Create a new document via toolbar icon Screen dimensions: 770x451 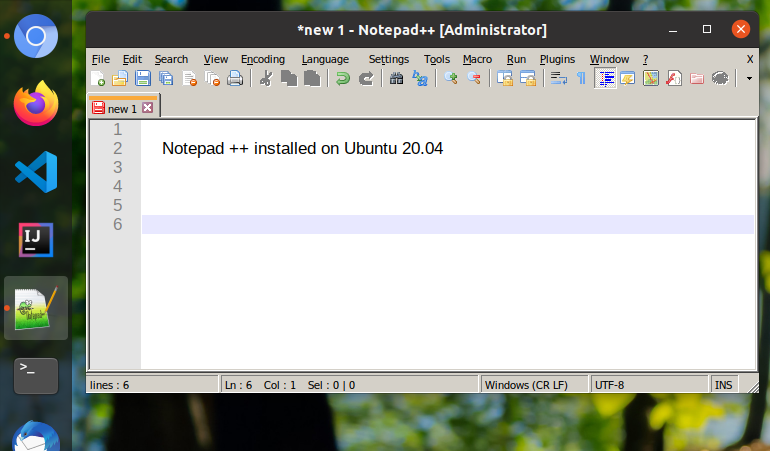[98, 78]
